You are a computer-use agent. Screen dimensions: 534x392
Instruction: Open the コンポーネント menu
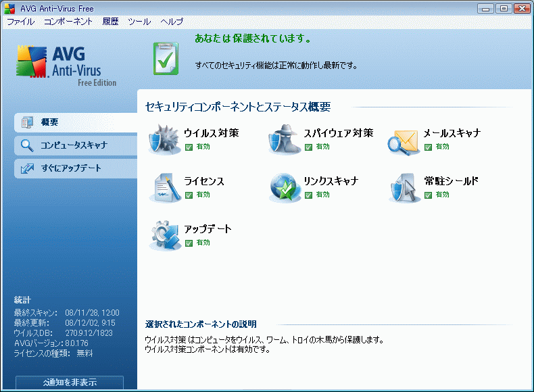68,22
